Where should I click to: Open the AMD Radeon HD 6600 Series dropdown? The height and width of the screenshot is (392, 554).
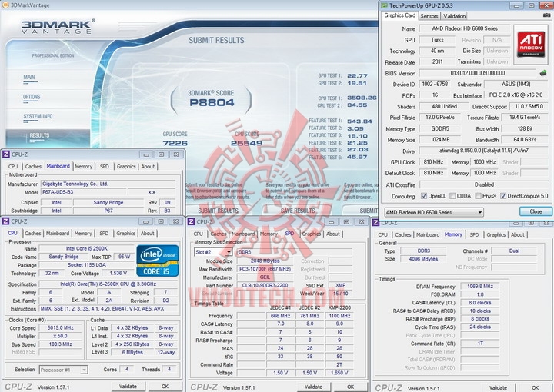point(434,212)
